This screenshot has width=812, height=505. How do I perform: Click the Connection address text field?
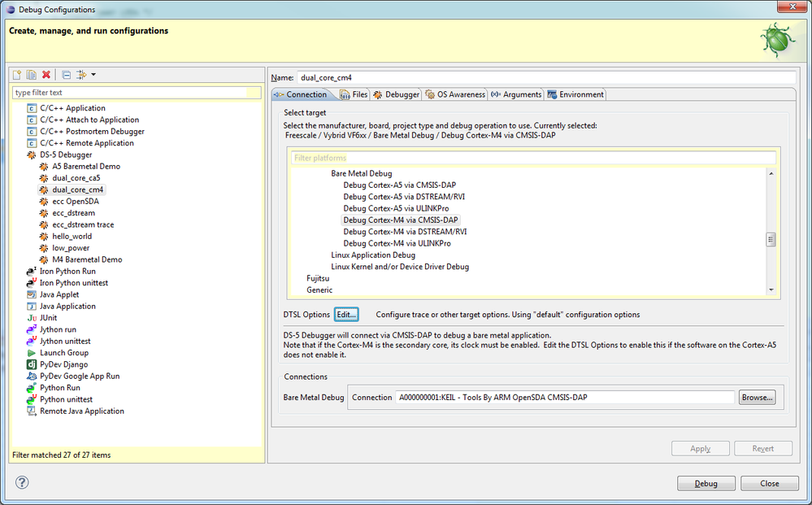pos(565,398)
